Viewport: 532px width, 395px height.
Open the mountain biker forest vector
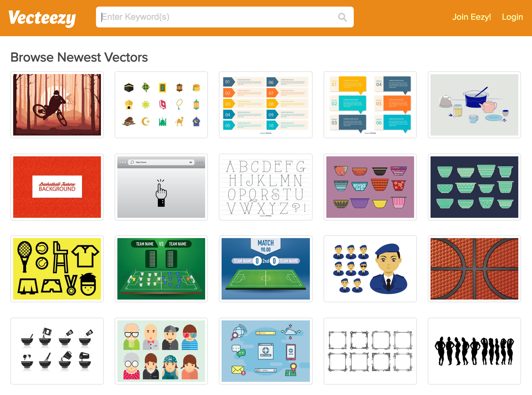click(x=57, y=105)
